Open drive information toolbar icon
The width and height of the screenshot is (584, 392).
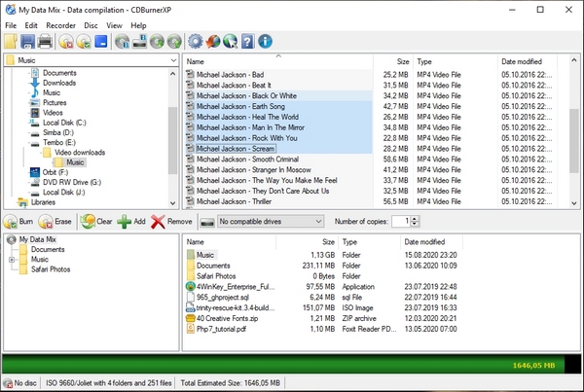tap(139, 41)
